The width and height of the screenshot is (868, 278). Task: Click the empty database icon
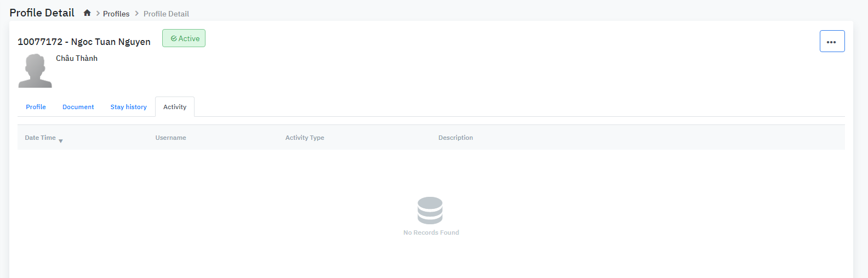[430, 211]
